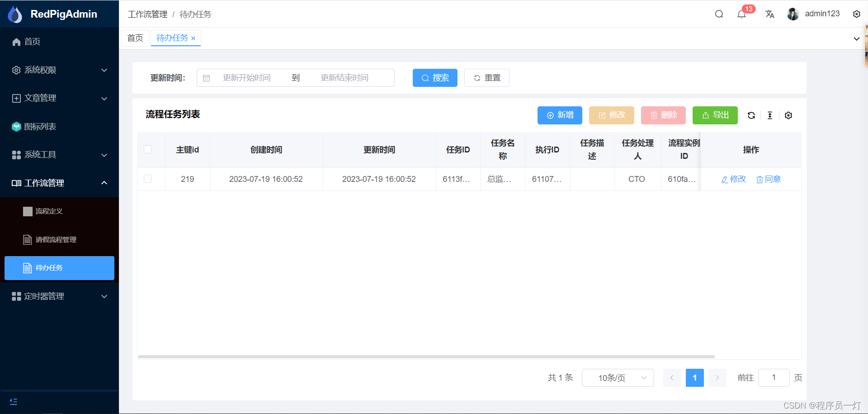Expand the 文章管理 sidebar menu
The height and width of the screenshot is (414, 868).
click(59, 98)
